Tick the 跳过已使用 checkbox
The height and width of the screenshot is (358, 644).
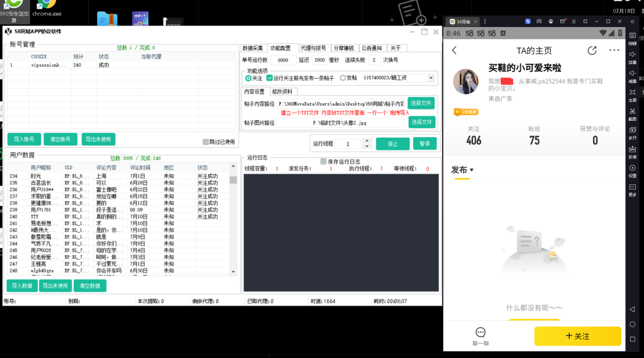click(206, 142)
